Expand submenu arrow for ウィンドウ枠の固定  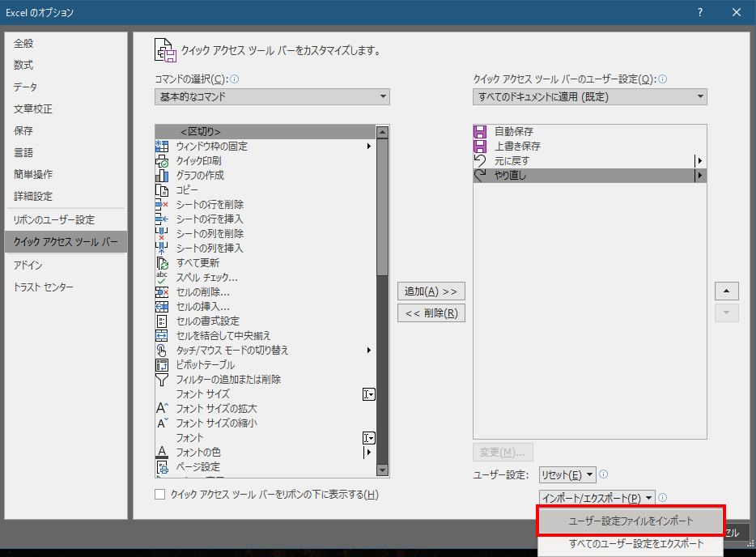(369, 146)
